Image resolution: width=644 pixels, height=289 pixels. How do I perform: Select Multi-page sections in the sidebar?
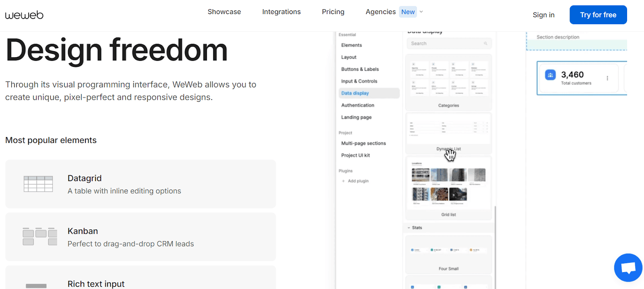coord(363,143)
